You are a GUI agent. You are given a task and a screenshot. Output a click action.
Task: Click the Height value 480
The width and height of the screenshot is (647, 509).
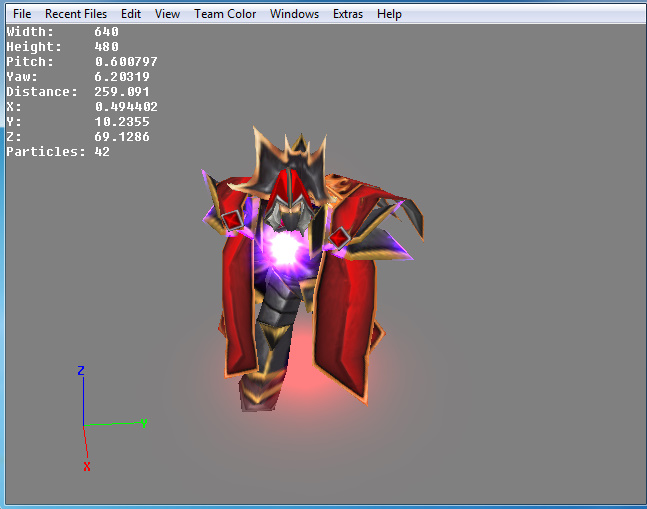tap(106, 47)
